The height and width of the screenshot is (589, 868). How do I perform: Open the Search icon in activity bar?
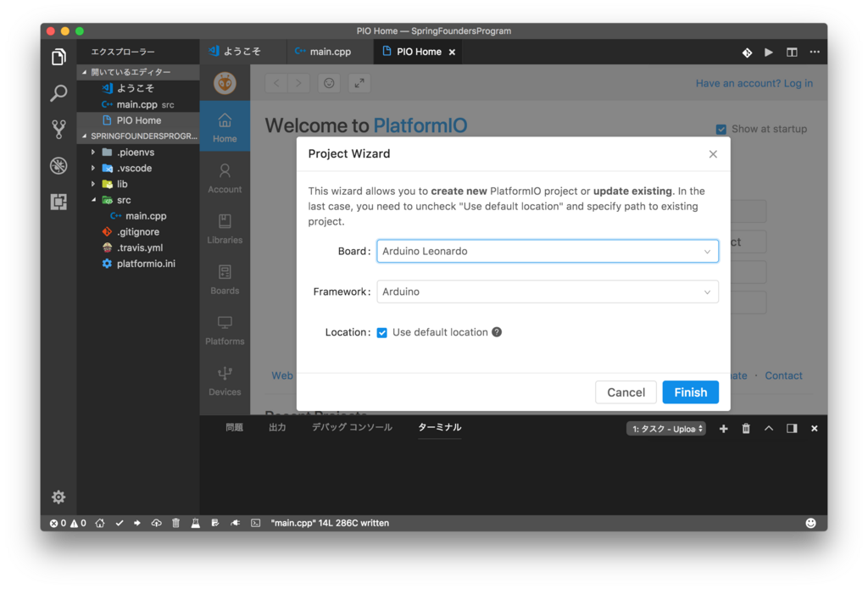point(58,92)
